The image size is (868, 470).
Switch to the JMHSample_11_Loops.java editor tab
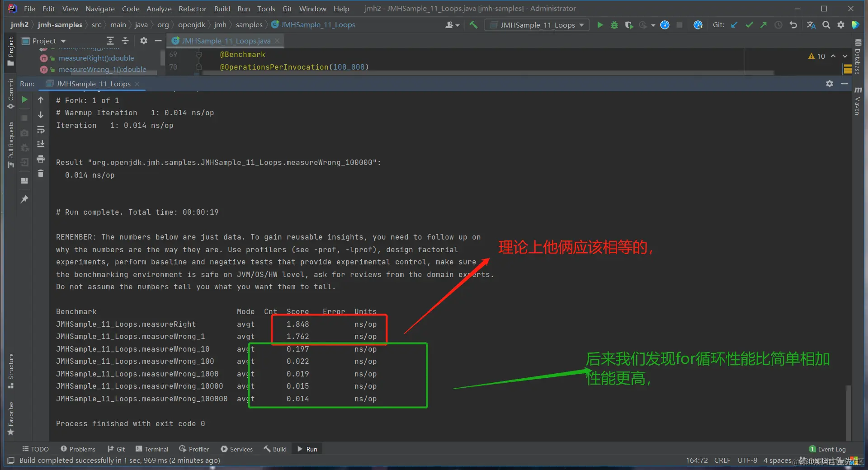click(226, 41)
